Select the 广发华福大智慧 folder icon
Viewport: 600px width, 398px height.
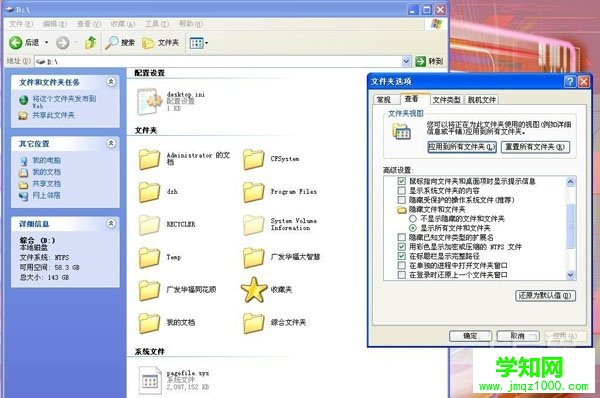point(254,257)
